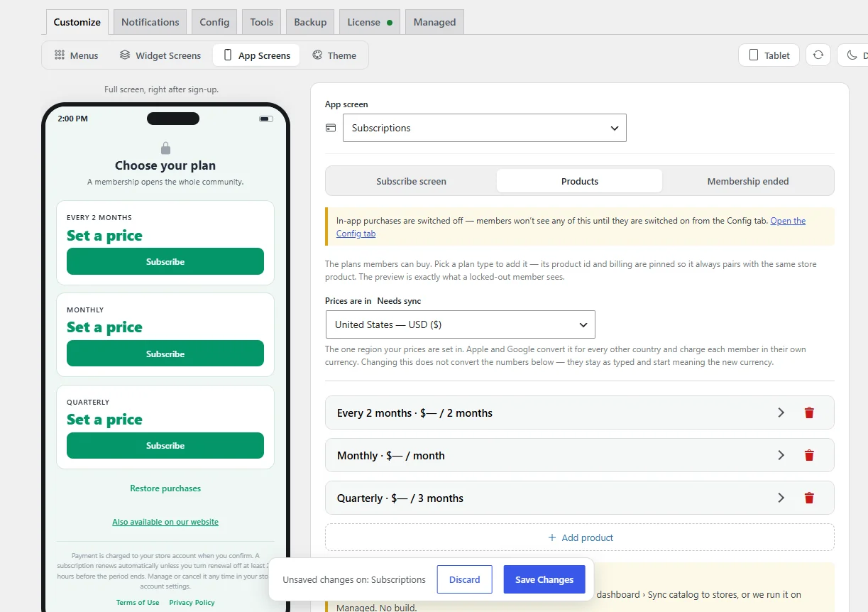Viewport: 868px width, 612px height.
Task: Select the Subscribe screen segment
Action: (412, 181)
